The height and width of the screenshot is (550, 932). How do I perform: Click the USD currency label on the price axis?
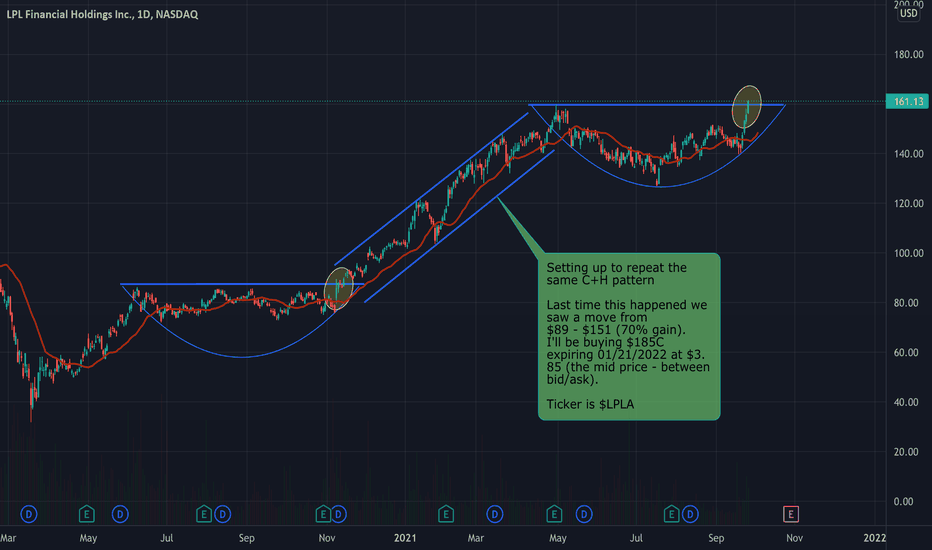[908, 13]
